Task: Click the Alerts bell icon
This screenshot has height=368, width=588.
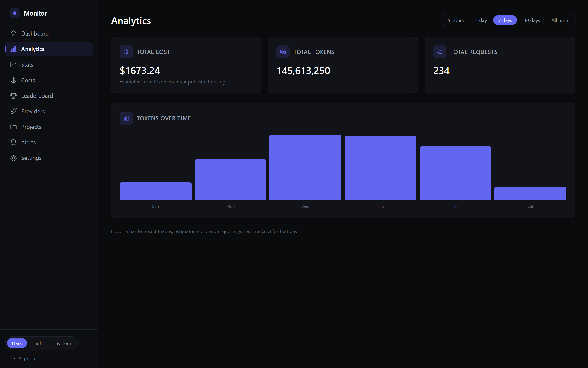Action: (13, 142)
